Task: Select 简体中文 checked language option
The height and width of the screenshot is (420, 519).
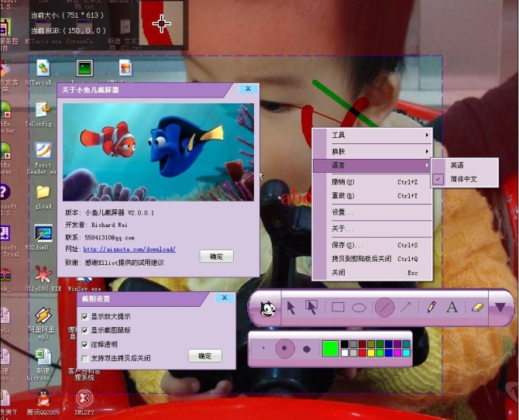Action: tap(464, 179)
